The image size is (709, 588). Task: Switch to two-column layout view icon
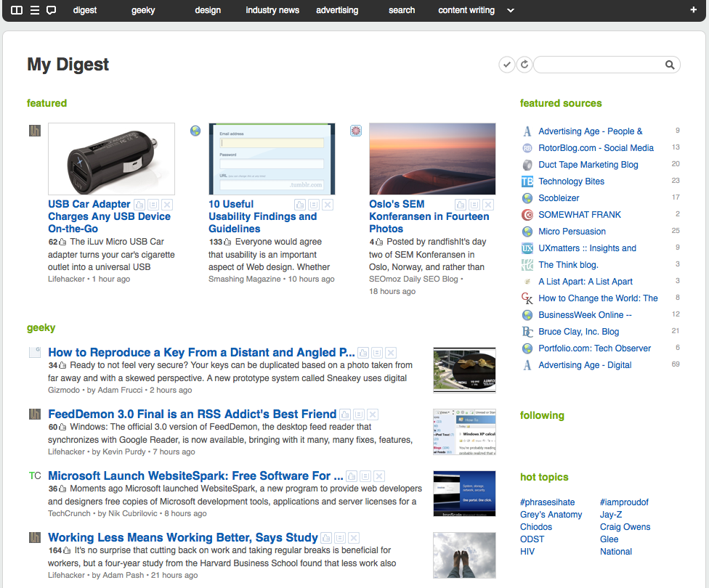click(17, 10)
